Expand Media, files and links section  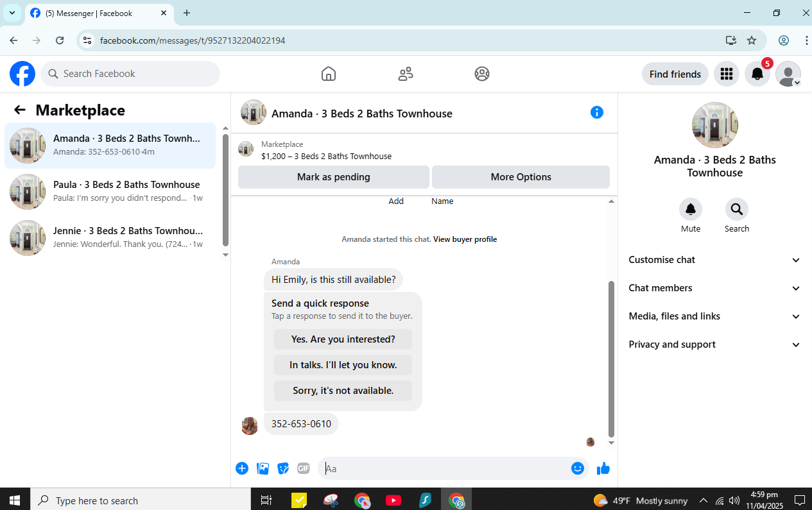714,316
